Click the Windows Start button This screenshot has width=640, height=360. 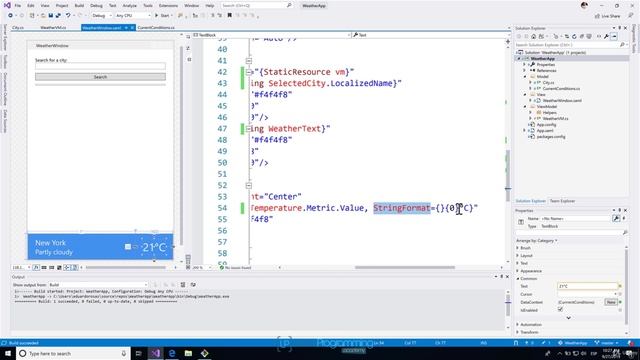coord(8,353)
